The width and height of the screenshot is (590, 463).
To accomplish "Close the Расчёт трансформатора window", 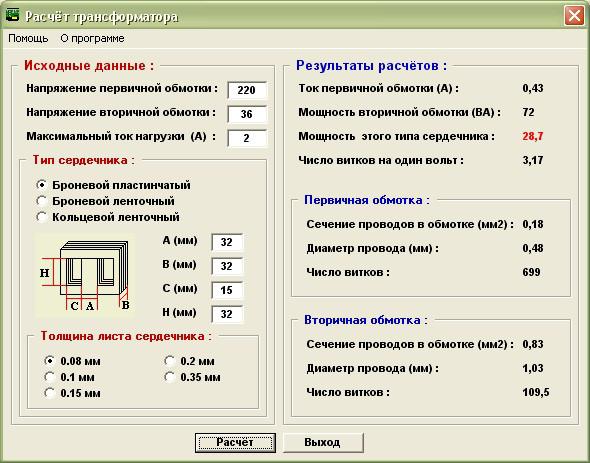I will (x=574, y=16).
